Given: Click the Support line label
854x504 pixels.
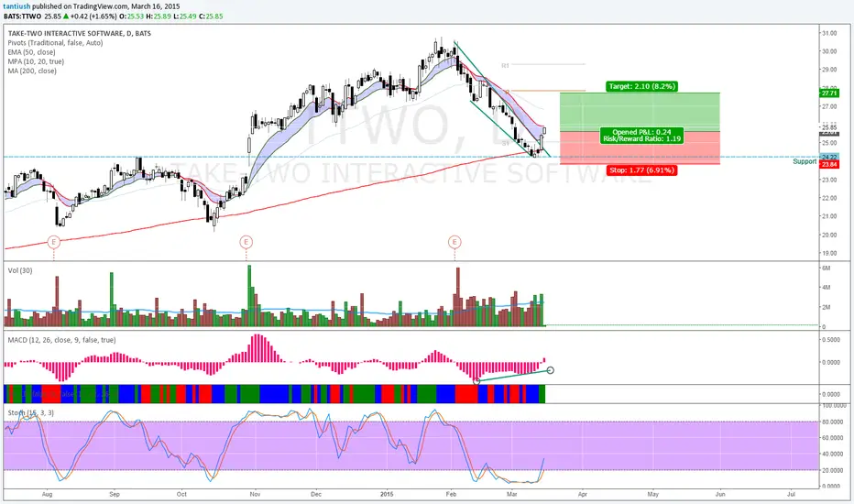Looking at the screenshot, I should [x=805, y=162].
